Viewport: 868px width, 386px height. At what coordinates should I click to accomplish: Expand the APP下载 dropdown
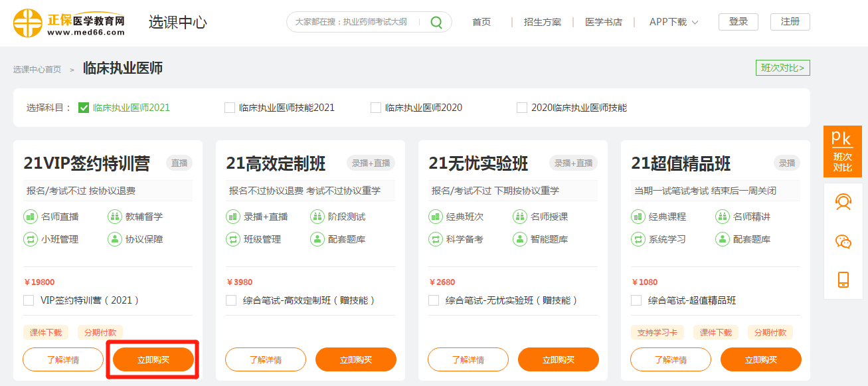pyautogui.click(x=673, y=22)
